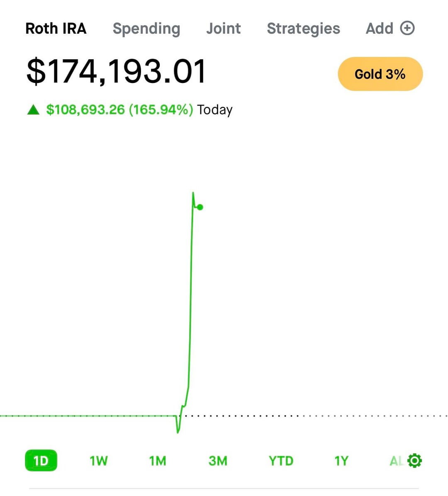This screenshot has width=448, height=496.
Task: Click the green current-value dot on chart
Action: pyautogui.click(x=200, y=207)
